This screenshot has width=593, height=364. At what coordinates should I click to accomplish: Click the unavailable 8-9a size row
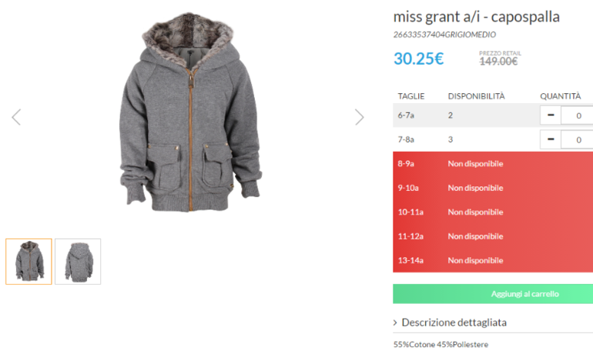pos(493,164)
